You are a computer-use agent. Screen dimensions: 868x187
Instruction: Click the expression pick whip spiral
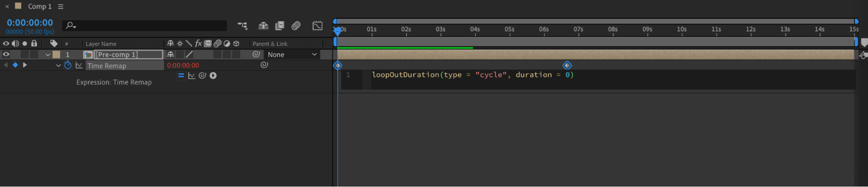coord(202,76)
